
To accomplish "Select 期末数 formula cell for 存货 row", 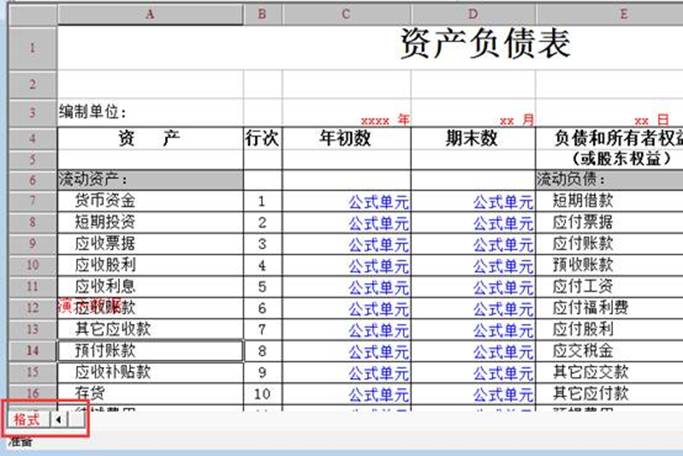I will tap(473, 394).
